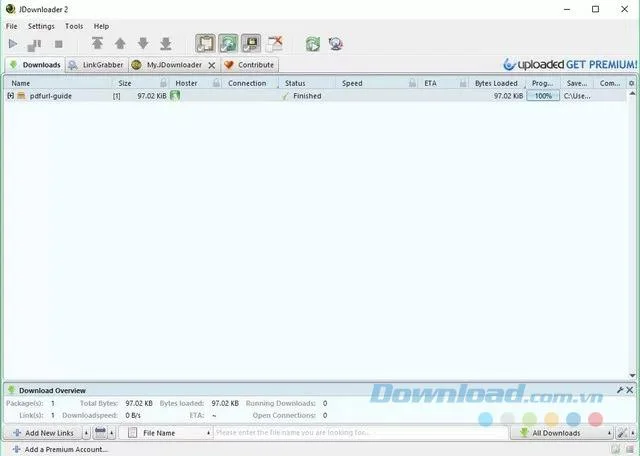Click the file name search input field
Image resolution: width=640 pixels, height=456 pixels.
click(361, 433)
